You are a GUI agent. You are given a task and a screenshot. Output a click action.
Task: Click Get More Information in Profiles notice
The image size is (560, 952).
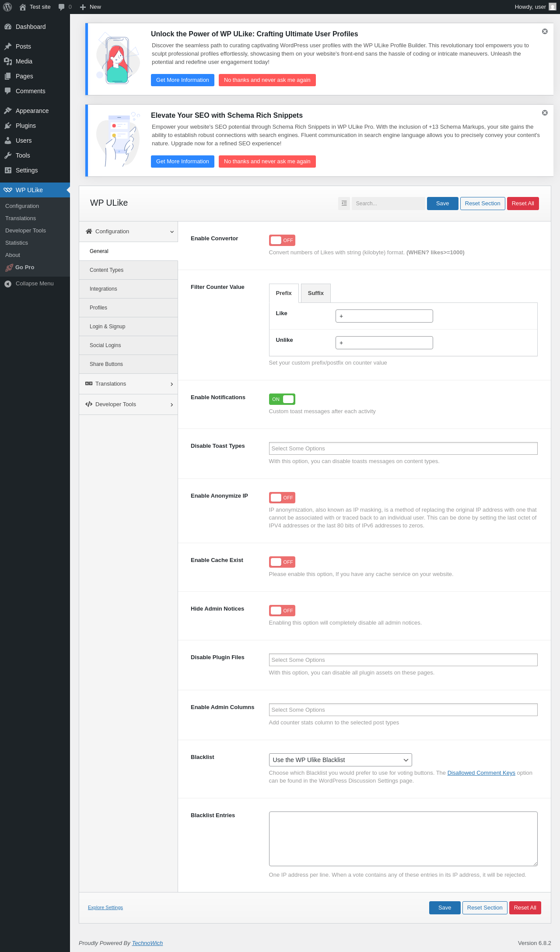[x=182, y=80]
